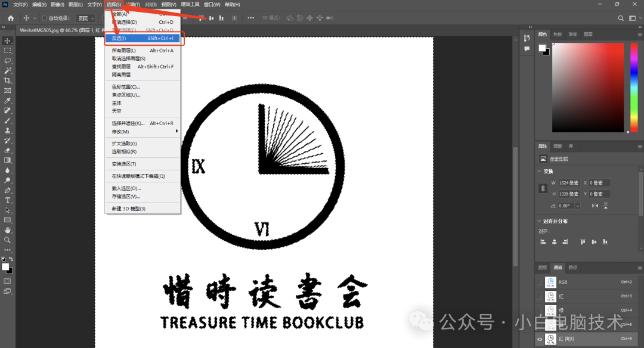Toggle Quick Mask mode icon in toolbar
This screenshot has height=348, width=644.
tap(7, 281)
